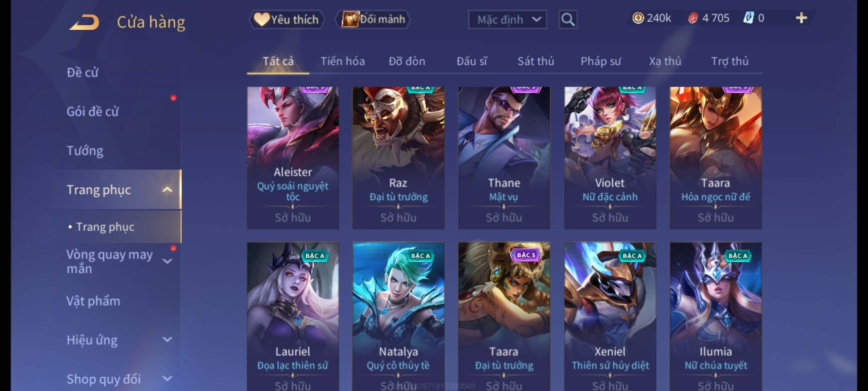Select the Violet Nữ đặc cảnh skin
This screenshot has width=868, height=391.
610,158
